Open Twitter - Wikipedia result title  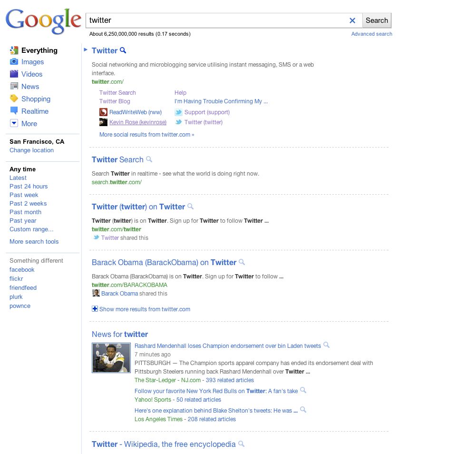pos(164,444)
